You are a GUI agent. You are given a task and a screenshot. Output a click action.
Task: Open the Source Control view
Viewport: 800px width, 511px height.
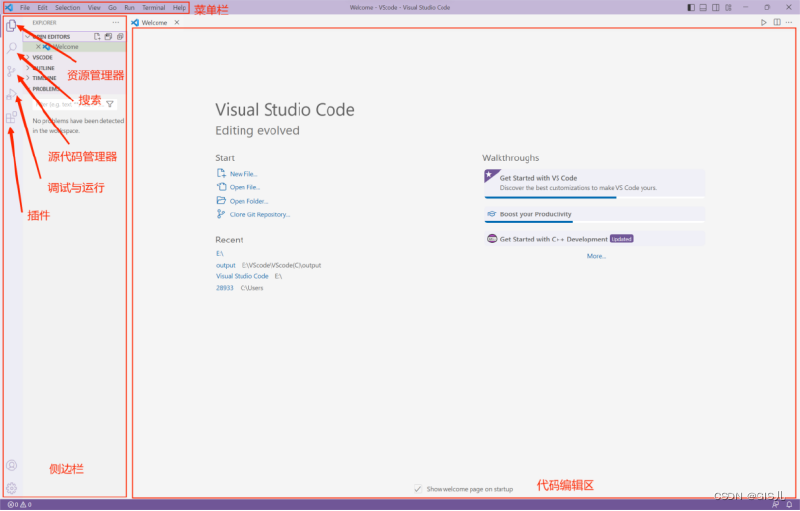pyautogui.click(x=11, y=71)
